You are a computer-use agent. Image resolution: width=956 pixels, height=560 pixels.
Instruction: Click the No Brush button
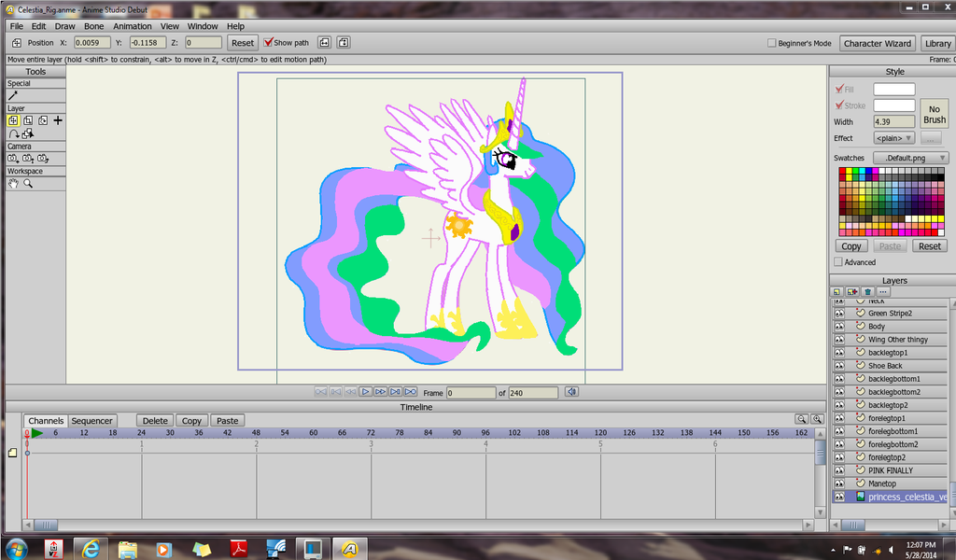click(x=934, y=114)
